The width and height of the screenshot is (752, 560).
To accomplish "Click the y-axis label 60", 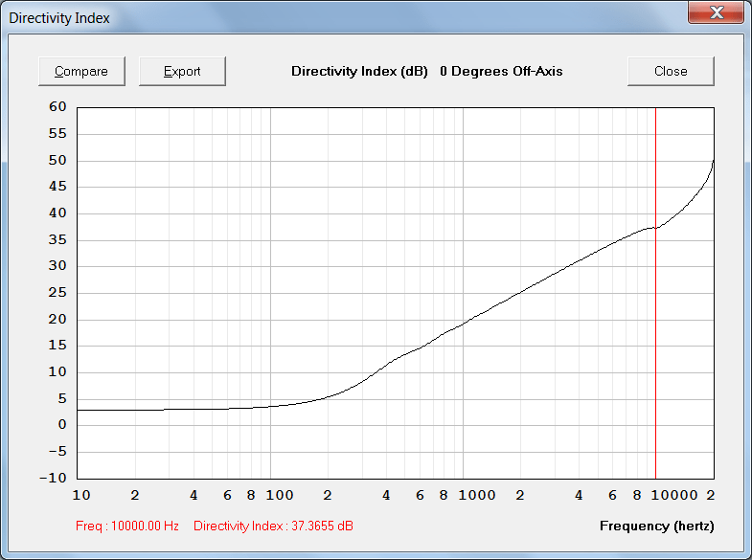I will click(x=57, y=107).
